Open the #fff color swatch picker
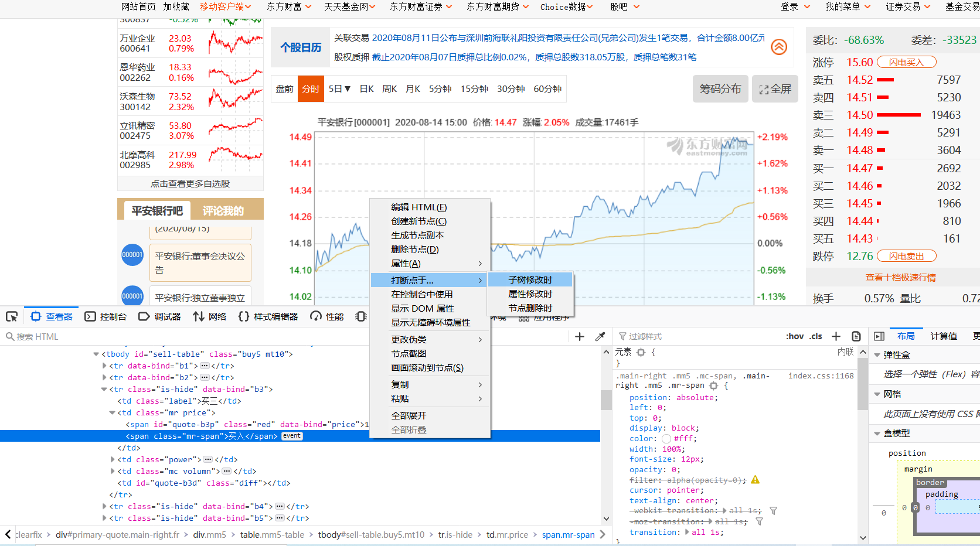980x546 pixels. click(x=666, y=439)
